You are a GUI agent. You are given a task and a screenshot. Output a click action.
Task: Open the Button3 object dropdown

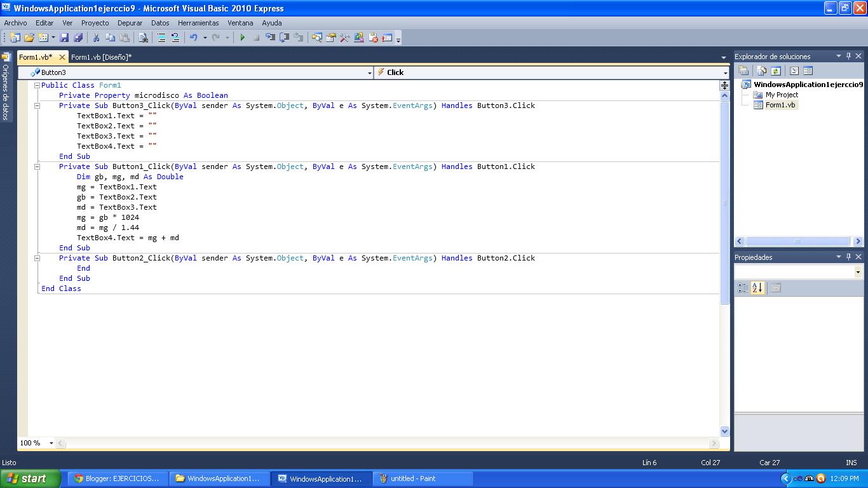click(369, 72)
